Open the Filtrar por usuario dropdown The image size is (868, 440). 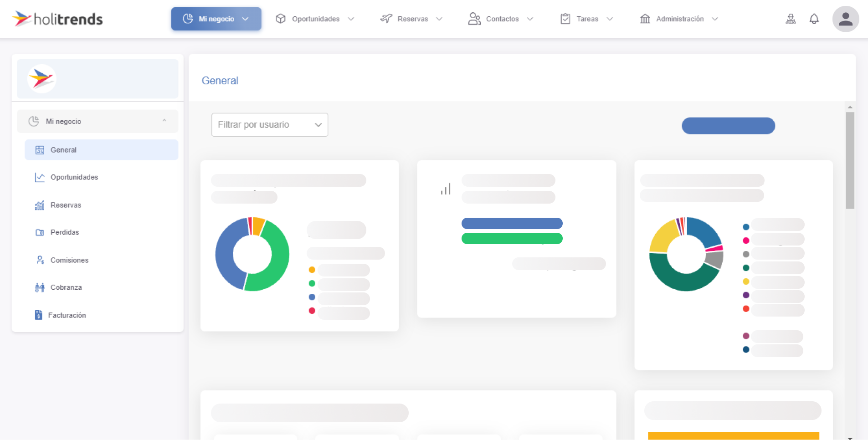[x=270, y=125]
